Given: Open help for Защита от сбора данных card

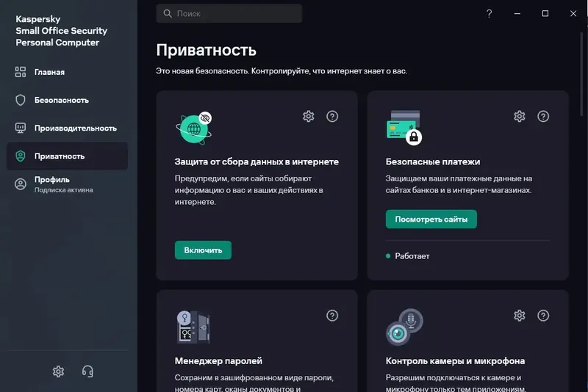Looking at the screenshot, I should [x=332, y=117].
